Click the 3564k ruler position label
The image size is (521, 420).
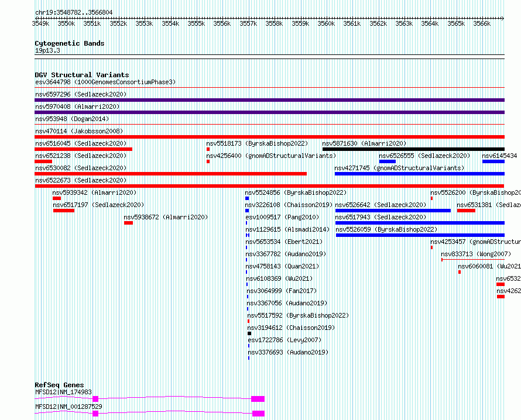[430, 23]
